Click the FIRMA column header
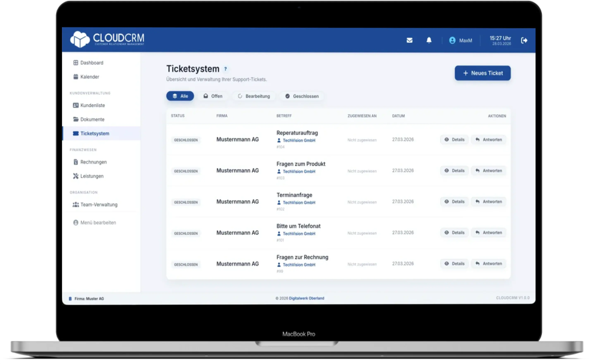 (x=222, y=116)
